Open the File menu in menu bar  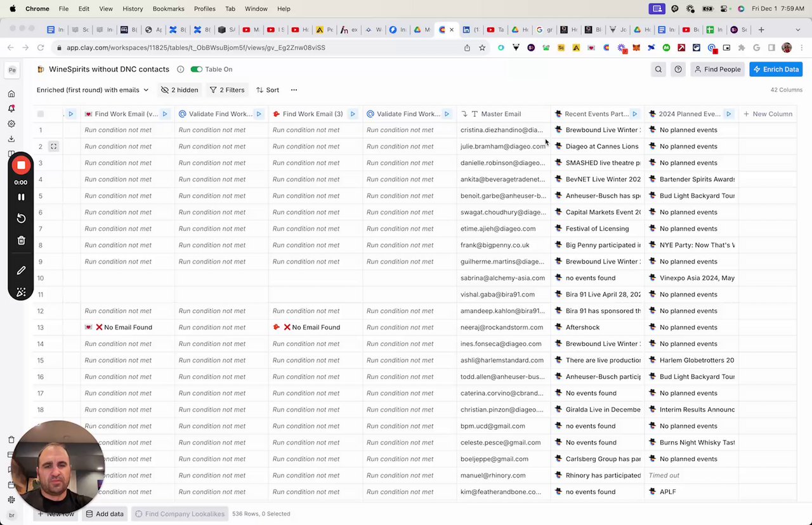tap(63, 9)
